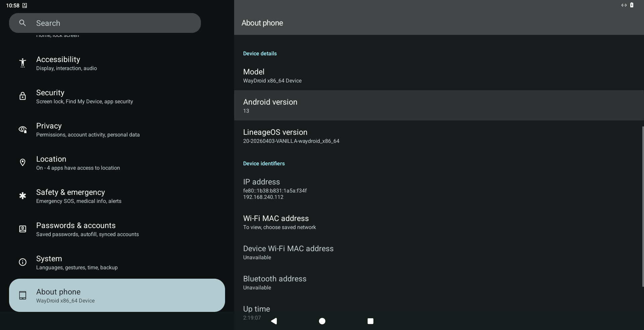
Task: Tap the IP address entry
Action: click(x=439, y=189)
